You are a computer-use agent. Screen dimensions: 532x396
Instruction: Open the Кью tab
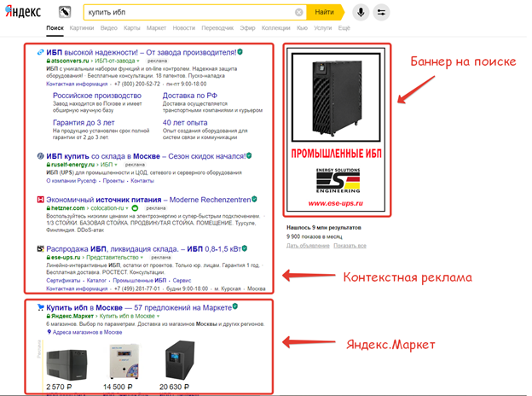(x=302, y=28)
